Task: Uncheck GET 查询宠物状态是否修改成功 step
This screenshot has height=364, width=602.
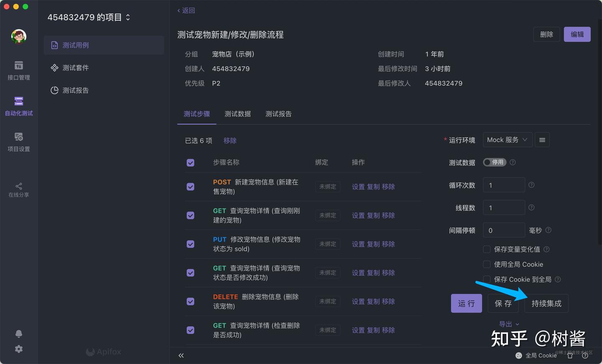Action: (x=190, y=273)
